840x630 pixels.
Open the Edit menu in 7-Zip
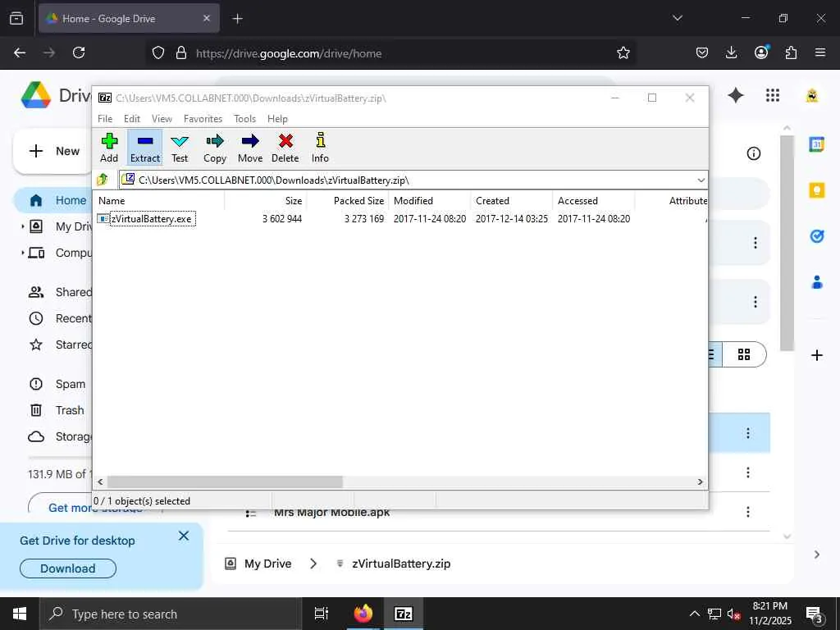(132, 119)
